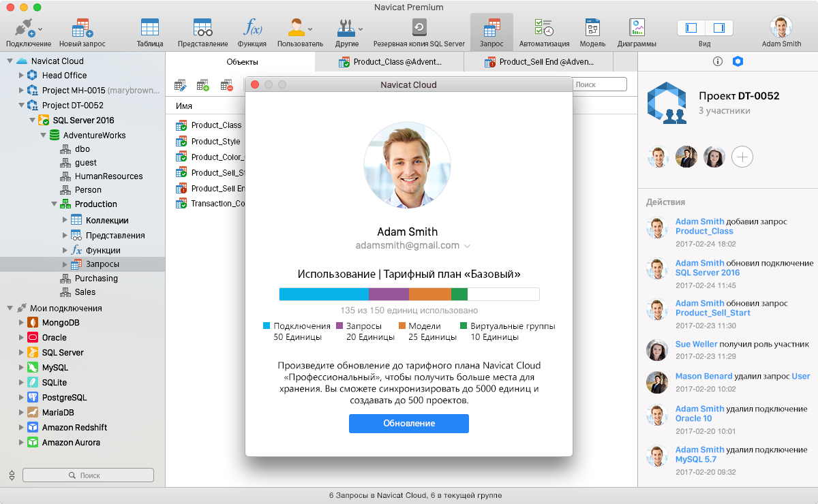The image size is (818, 504).
Task: Select the Oracle connection
Action: 54,338
